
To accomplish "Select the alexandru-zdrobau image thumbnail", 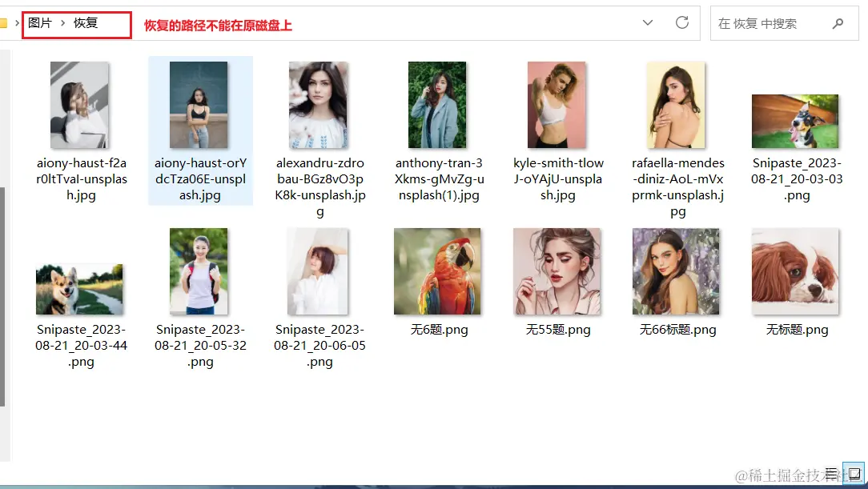I will coord(319,104).
